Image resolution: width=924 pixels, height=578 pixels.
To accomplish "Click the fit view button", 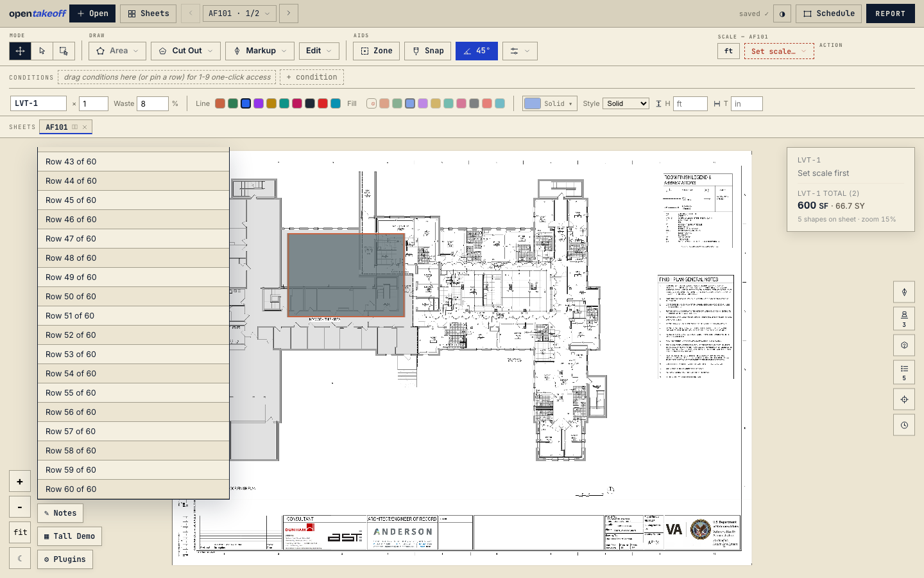I will (20, 532).
